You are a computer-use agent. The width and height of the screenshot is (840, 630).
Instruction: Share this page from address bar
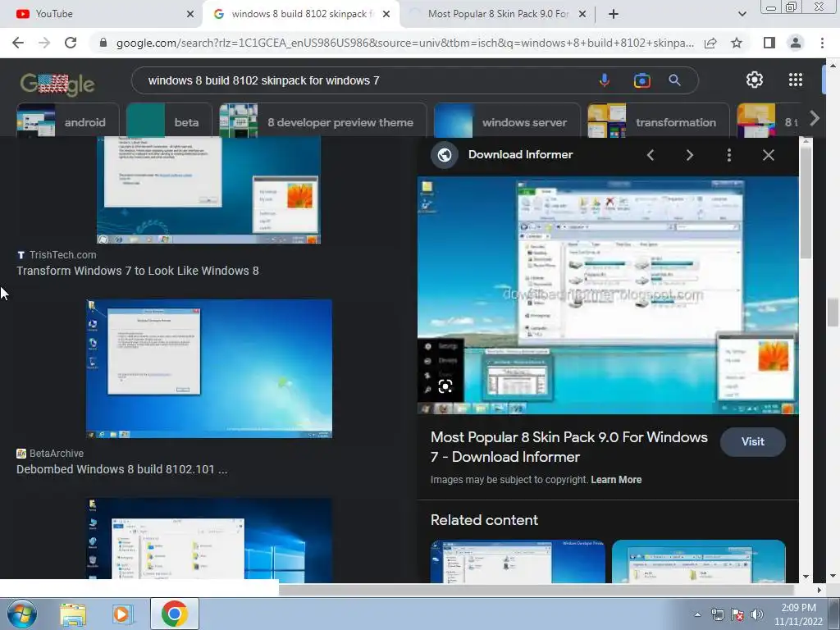[710, 43]
